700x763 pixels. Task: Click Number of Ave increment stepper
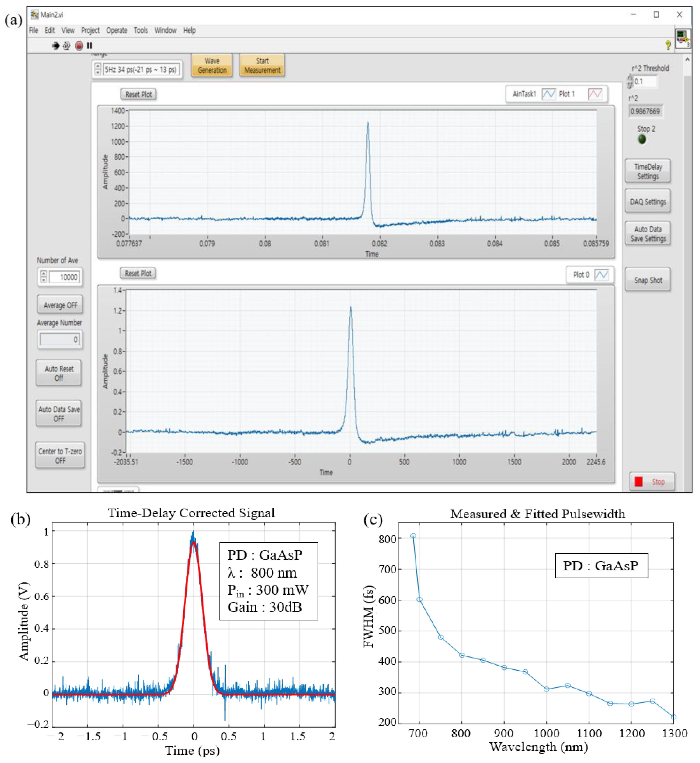tap(44, 274)
